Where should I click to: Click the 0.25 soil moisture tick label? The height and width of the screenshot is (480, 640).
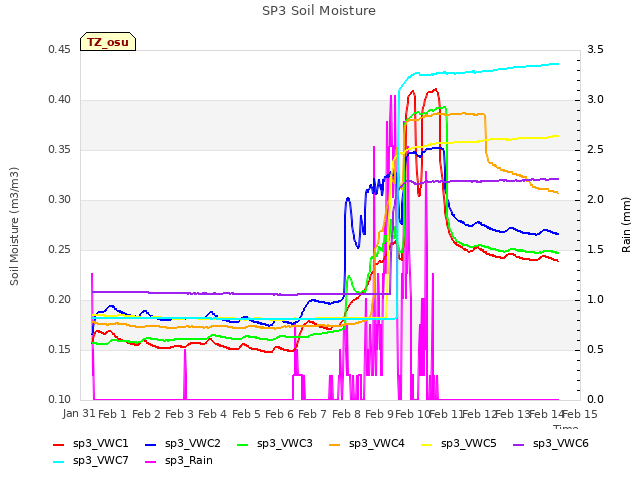coord(59,249)
